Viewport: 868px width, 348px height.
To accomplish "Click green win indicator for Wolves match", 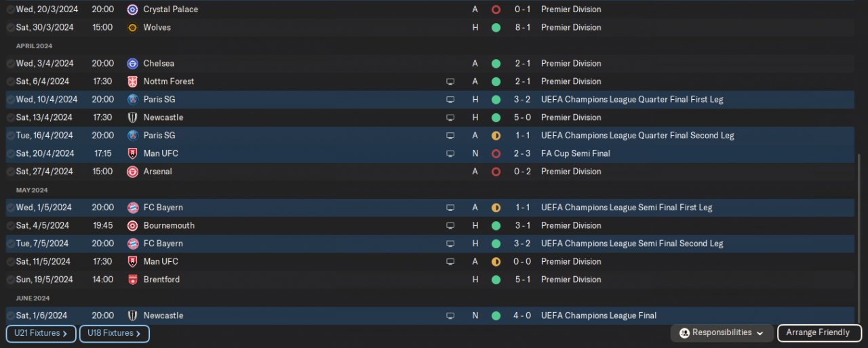I will tap(496, 28).
